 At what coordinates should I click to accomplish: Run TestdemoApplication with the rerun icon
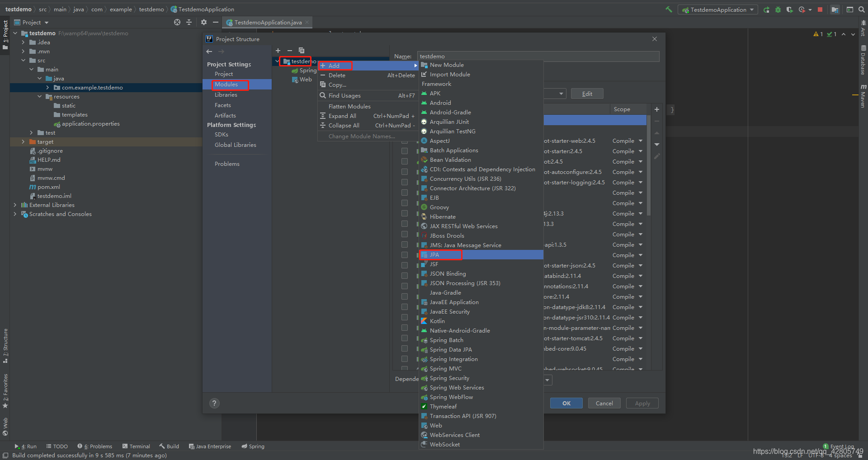pos(766,9)
